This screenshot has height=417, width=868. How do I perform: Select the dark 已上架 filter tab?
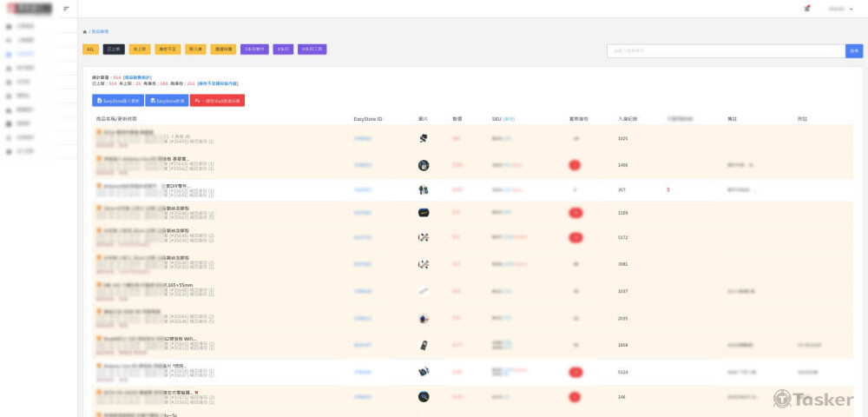pyautogui.click(x=114, y=50)
